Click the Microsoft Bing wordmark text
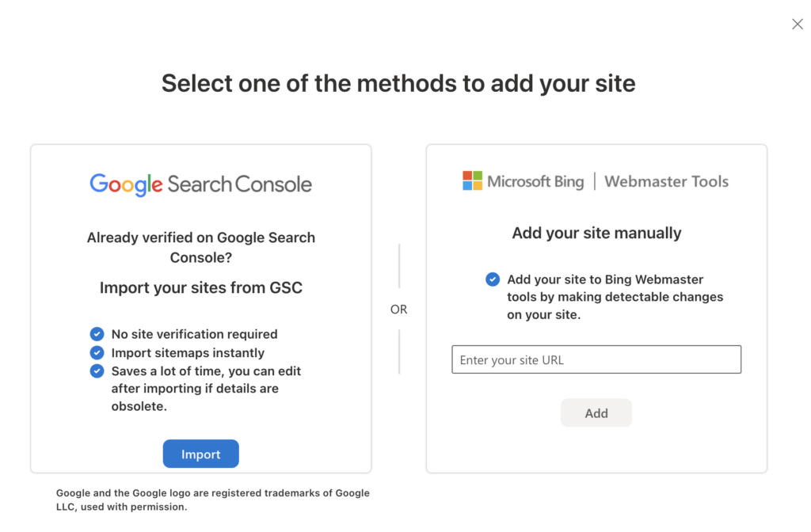The image size is (811, 532). click(535, 181)
